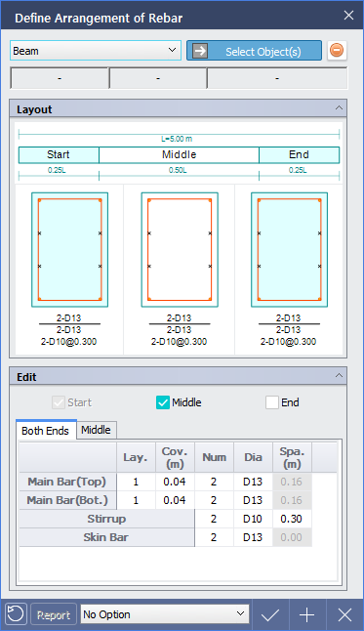Image resolution: width=364 pixels, height=631 pixels.
Task: Click the Cov. (m) column header
Action: pos(175,457)
